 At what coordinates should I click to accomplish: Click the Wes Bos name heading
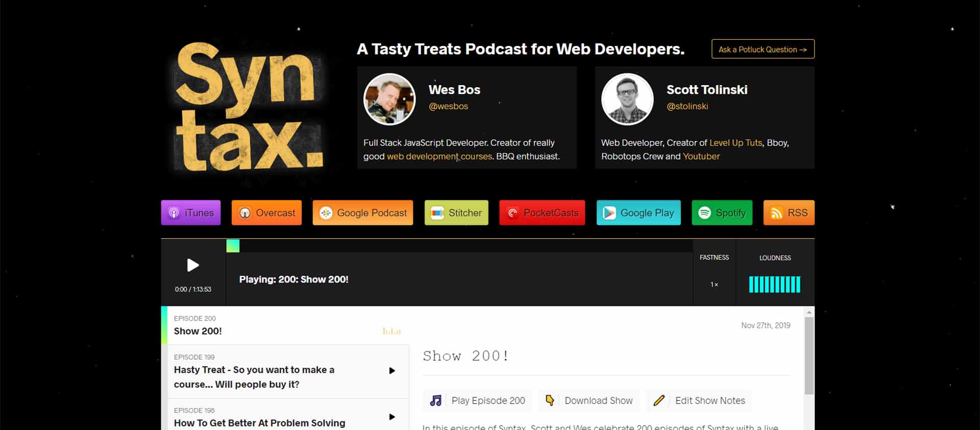pos(454,90)
